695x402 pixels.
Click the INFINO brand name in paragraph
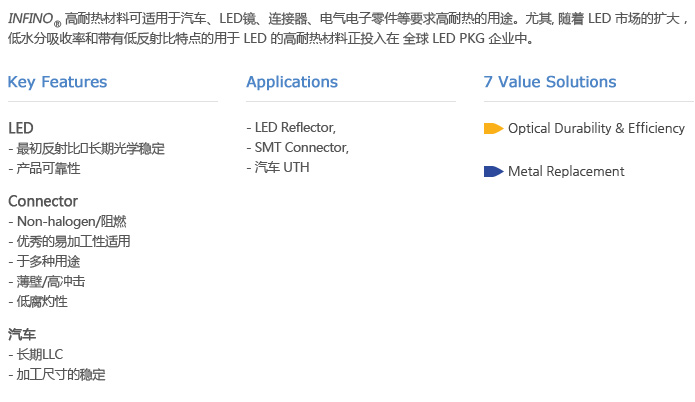31,19
